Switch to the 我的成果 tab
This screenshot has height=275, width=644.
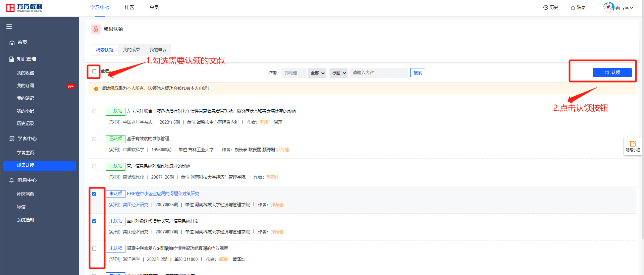131,50
